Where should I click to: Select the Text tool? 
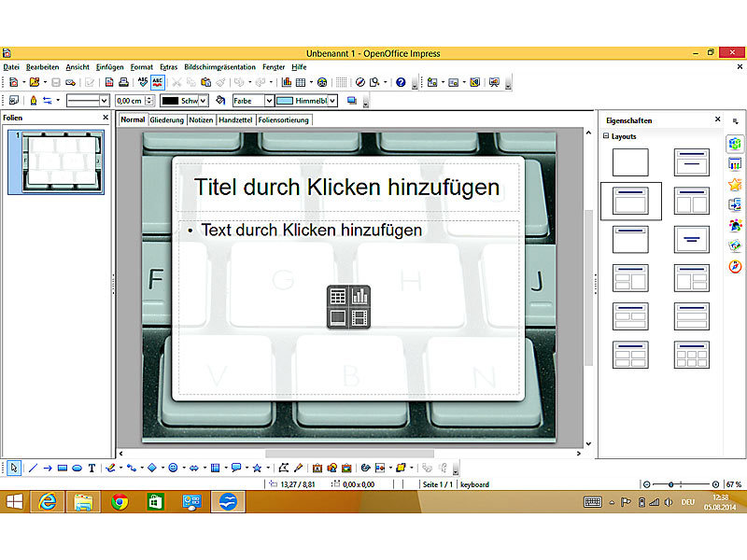pyautogui.click(x=92, y=469)
